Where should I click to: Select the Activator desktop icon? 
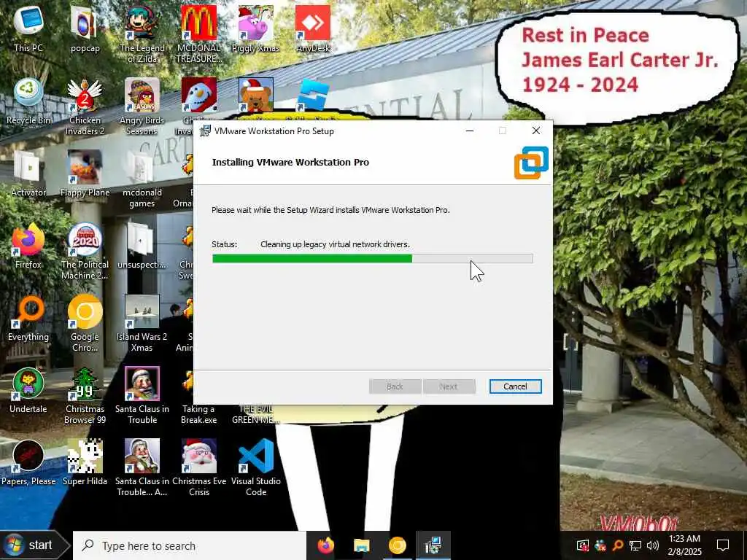[28, 174]
